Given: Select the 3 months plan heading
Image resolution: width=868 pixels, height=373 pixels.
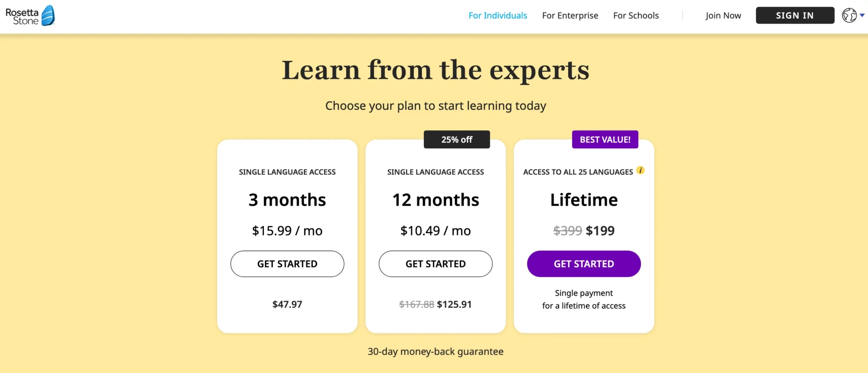Looking at the screenshot, I should (x=287, y=200).
